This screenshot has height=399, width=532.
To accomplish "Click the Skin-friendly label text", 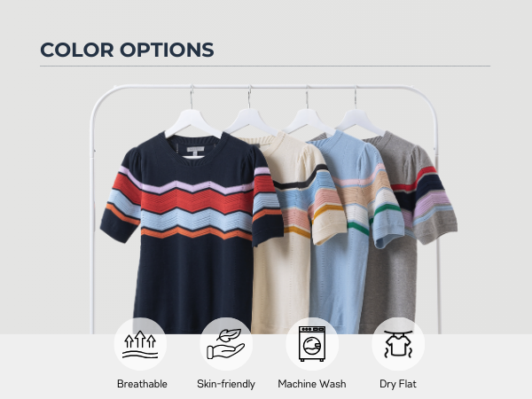I will 226,384.
